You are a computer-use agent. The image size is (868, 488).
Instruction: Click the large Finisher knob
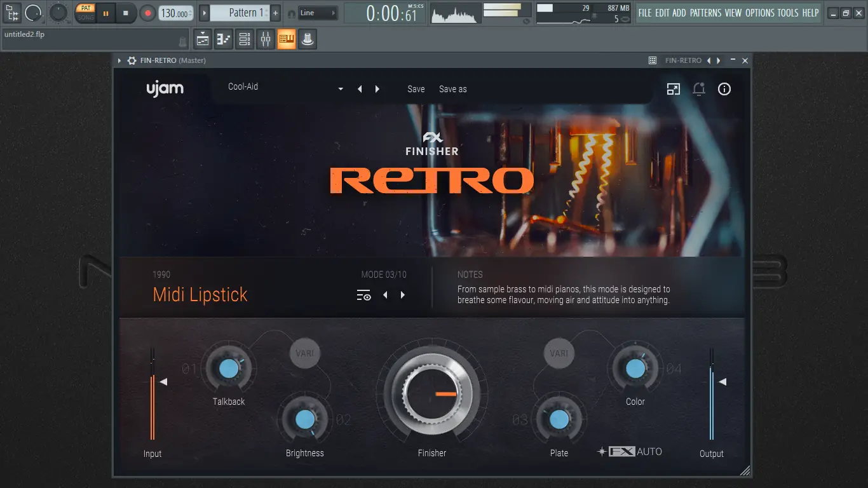coord(432,394)
